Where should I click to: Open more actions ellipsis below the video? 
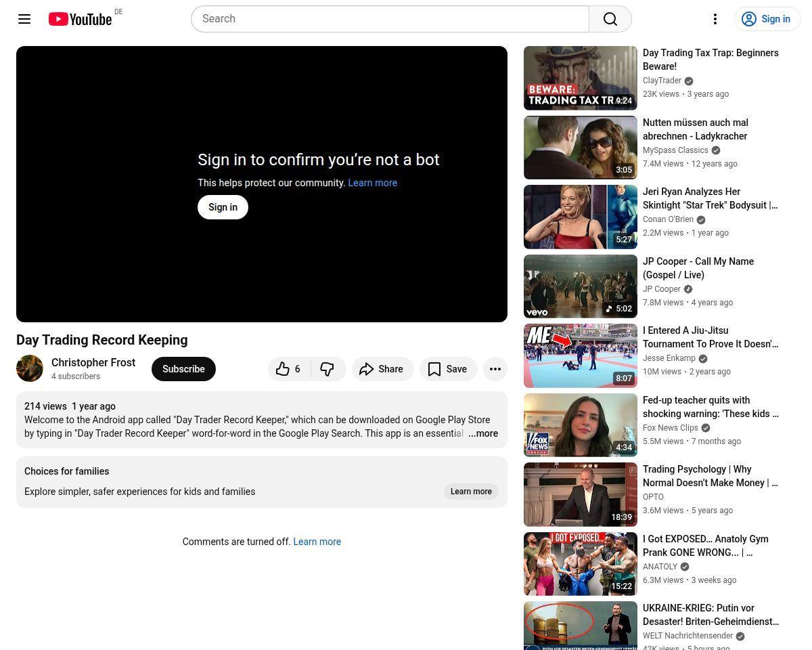(495, 369)
